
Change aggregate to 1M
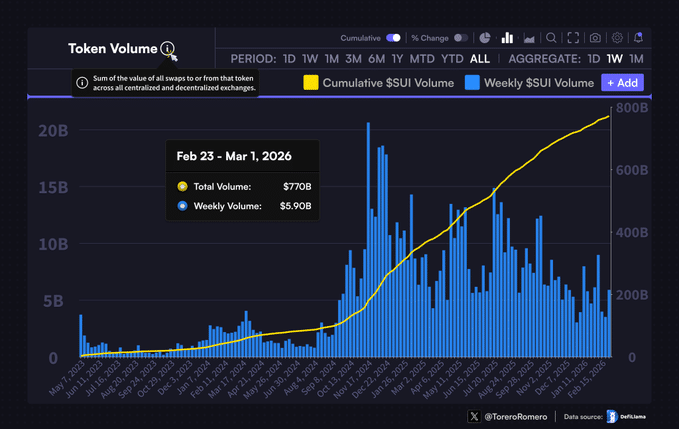(x=636, y=59)
